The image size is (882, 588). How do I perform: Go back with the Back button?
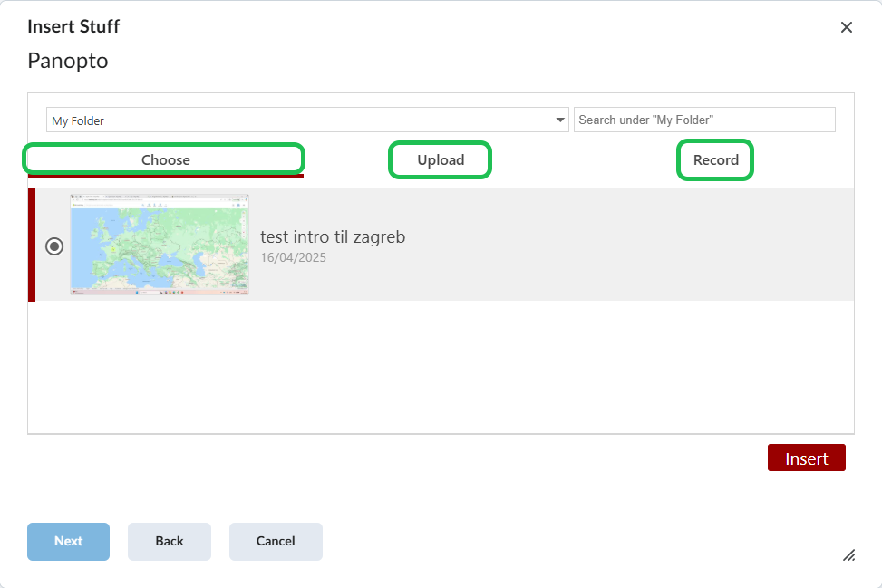pyautogui.click(x=170, y=541)
